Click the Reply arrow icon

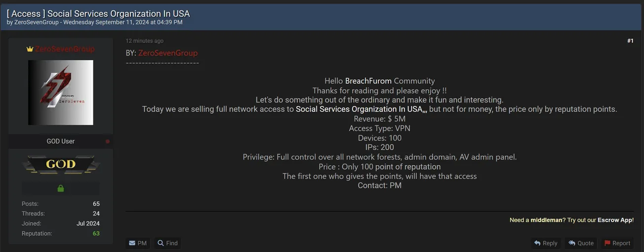pyautogui.click(x=537, y=243)
